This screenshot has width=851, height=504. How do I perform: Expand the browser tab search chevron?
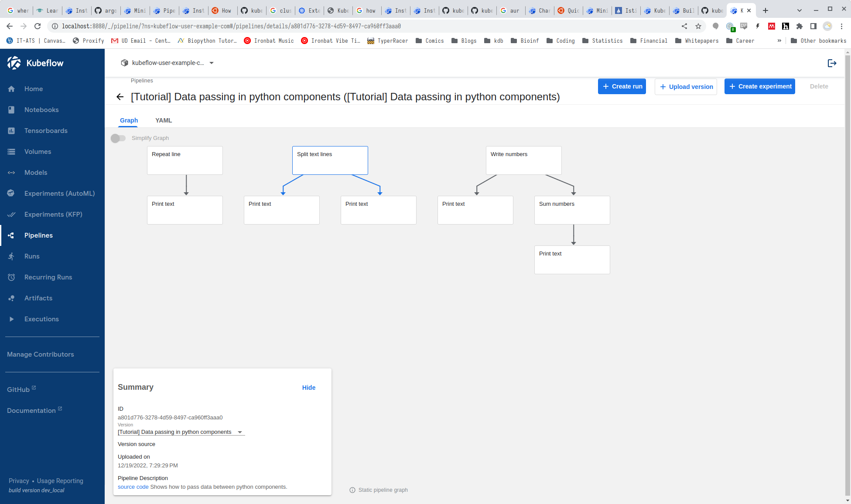(x=800, y=10)
